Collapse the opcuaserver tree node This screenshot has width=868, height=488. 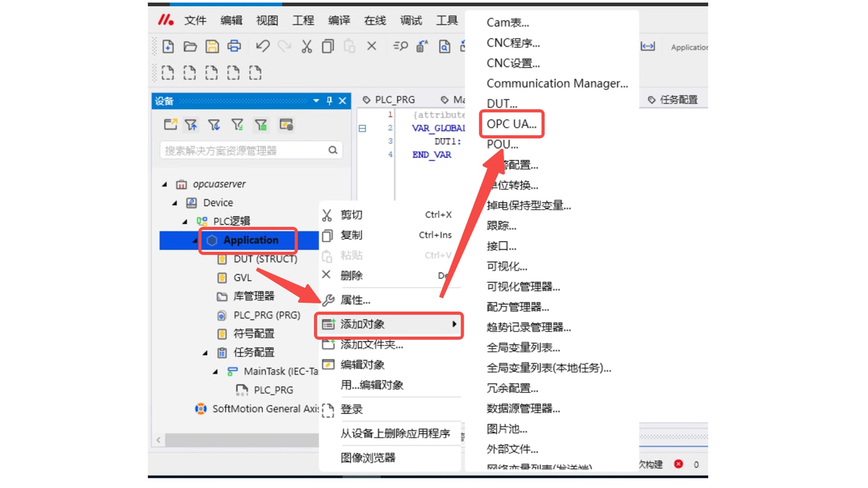point(165,184)
